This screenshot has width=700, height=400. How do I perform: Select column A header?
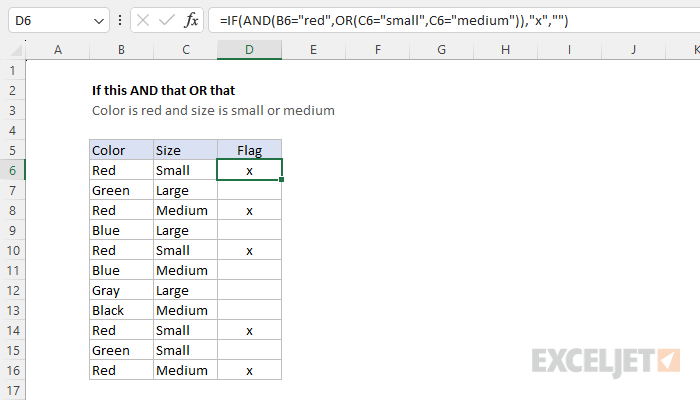click(x=58, y=50)
